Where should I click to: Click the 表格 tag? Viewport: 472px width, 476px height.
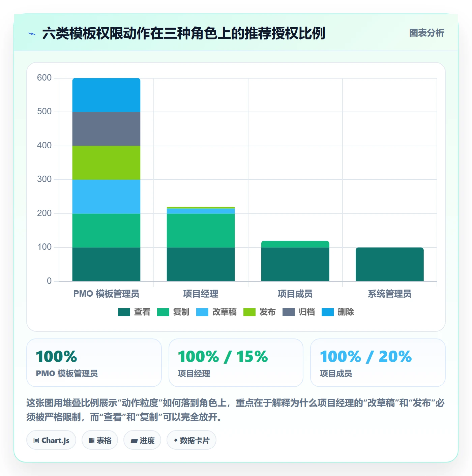pyautogui.click(x=100, y=440)
